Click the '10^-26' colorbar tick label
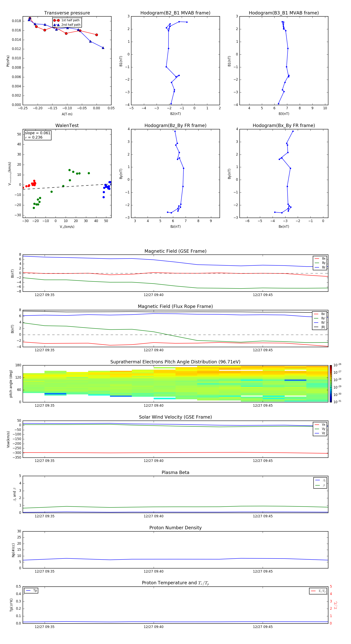 click(337, 365)
